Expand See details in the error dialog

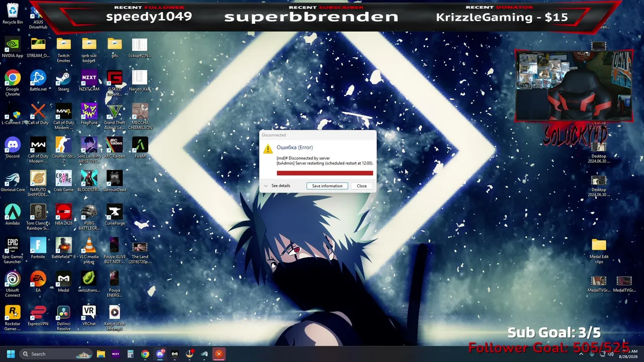[x=277, y=186]
